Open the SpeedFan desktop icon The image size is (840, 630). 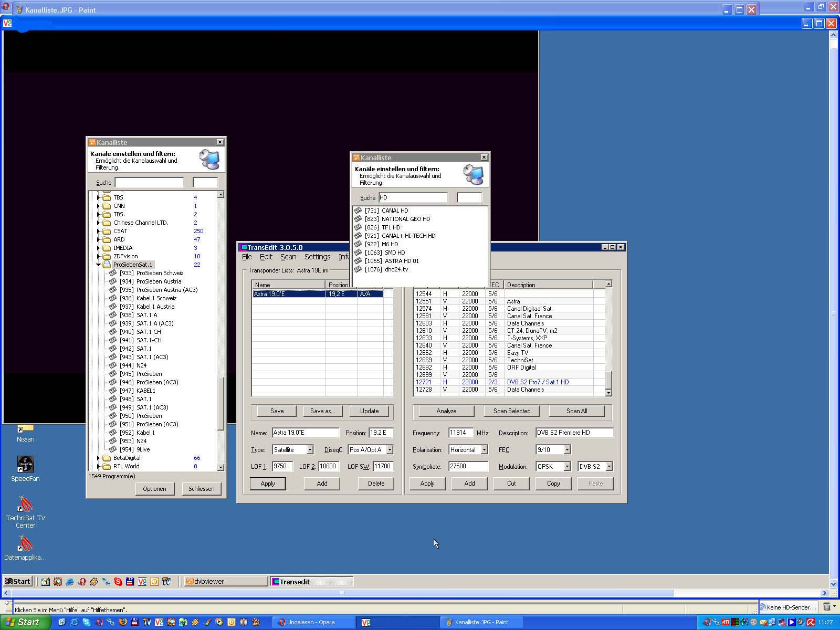(x=25, y=464)
